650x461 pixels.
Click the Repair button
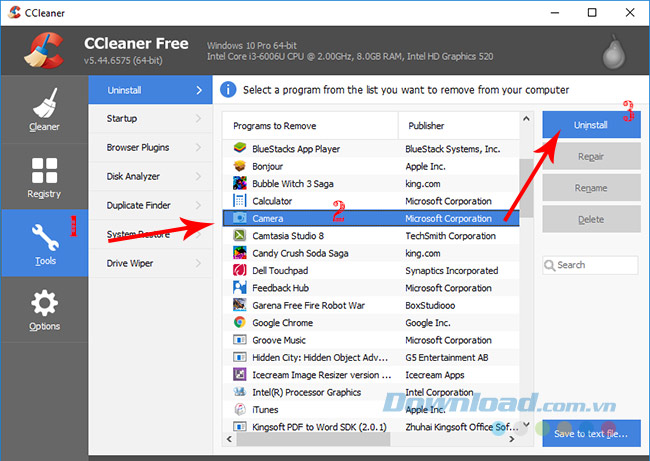(591, 156)
